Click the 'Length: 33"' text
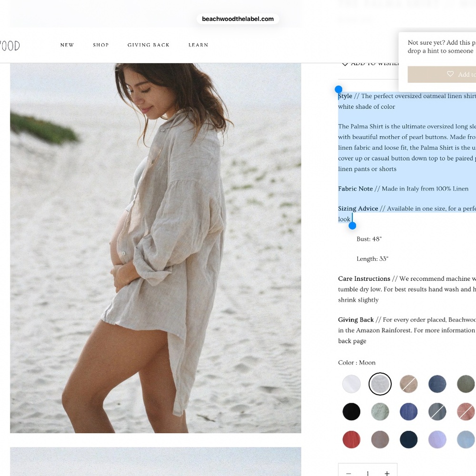 (373, 258)
